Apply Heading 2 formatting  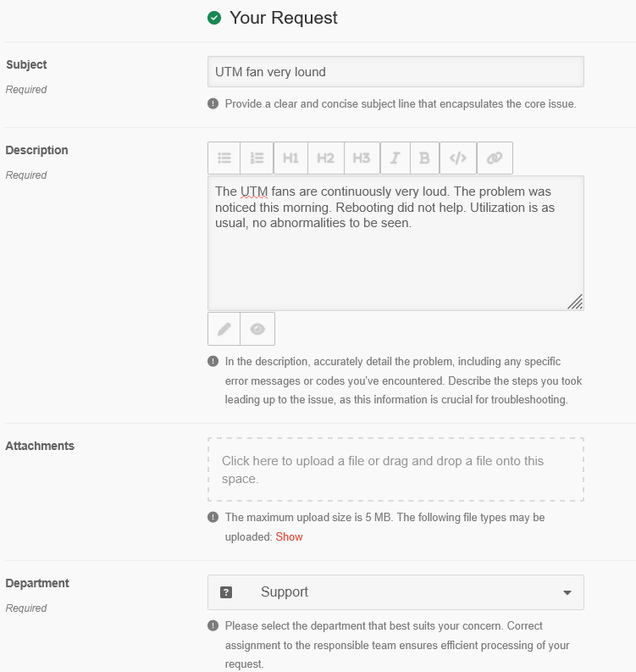pos(326,158)
